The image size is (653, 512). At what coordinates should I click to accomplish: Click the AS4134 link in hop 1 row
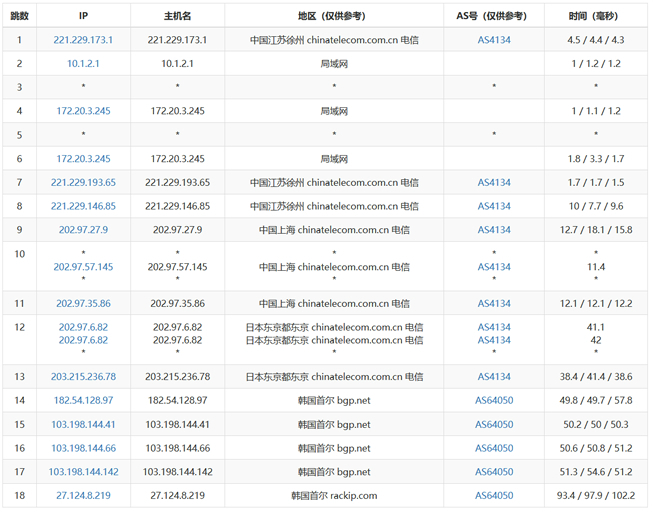coord(494,40)
